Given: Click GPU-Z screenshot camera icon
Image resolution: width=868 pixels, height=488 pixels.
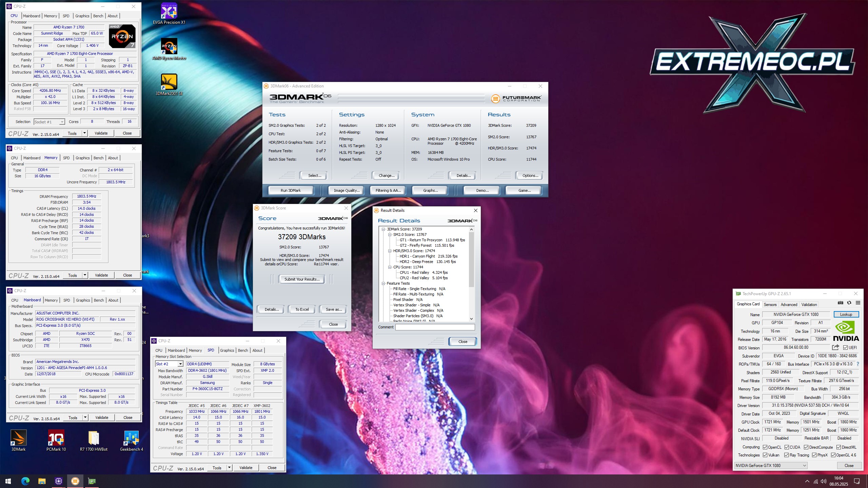Looking at the screenshot, I should [x=840, y=303].
